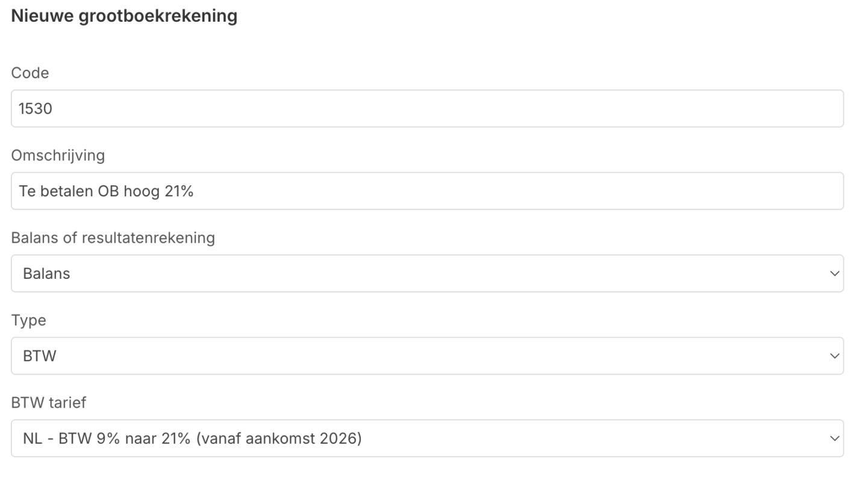This screenshot has width=868, height=486.
Task: Click the "Type" field label
Action: click(28, 320)
